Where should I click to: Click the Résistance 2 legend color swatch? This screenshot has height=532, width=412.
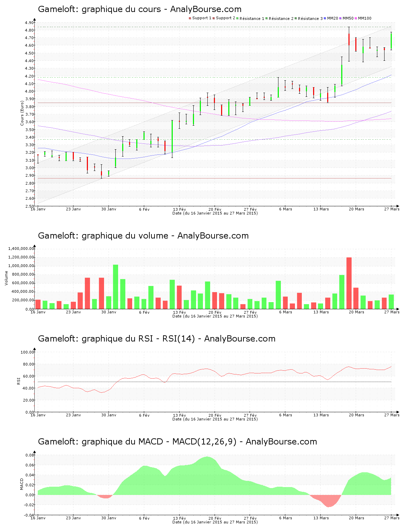pyautogui.click(x=266, y=18)
